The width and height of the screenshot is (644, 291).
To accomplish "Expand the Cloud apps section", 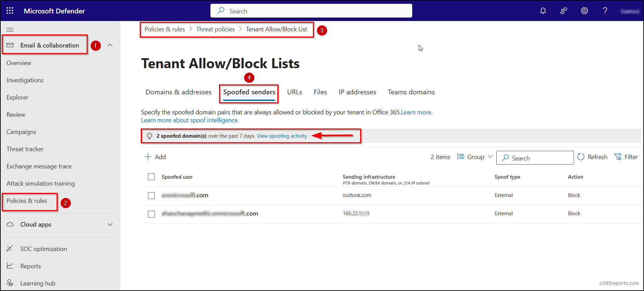I will 110,225.
